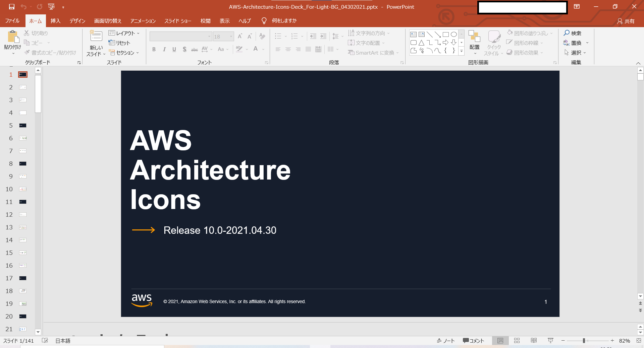Toggle Italic formatting

click(x=164, y=50)
